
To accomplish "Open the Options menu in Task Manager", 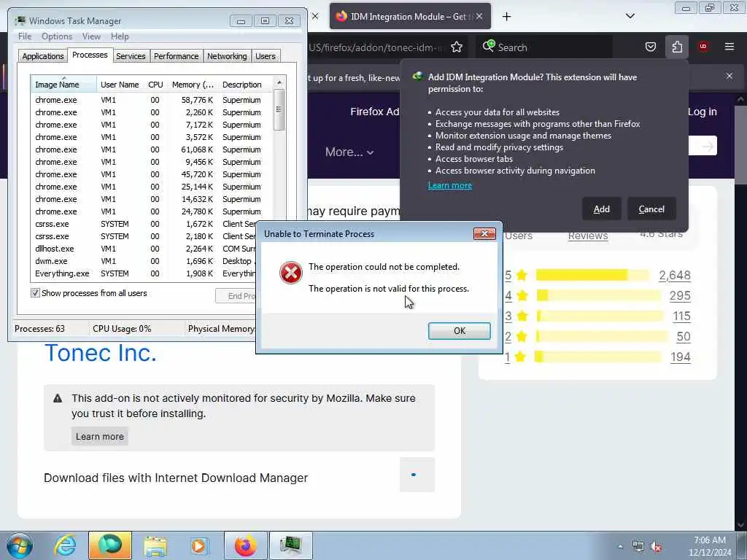I will click(57, 36).
